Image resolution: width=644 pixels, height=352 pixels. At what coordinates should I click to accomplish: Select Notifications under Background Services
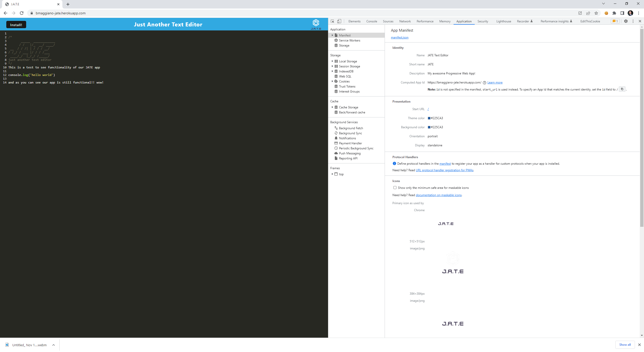tap(348, 138)
